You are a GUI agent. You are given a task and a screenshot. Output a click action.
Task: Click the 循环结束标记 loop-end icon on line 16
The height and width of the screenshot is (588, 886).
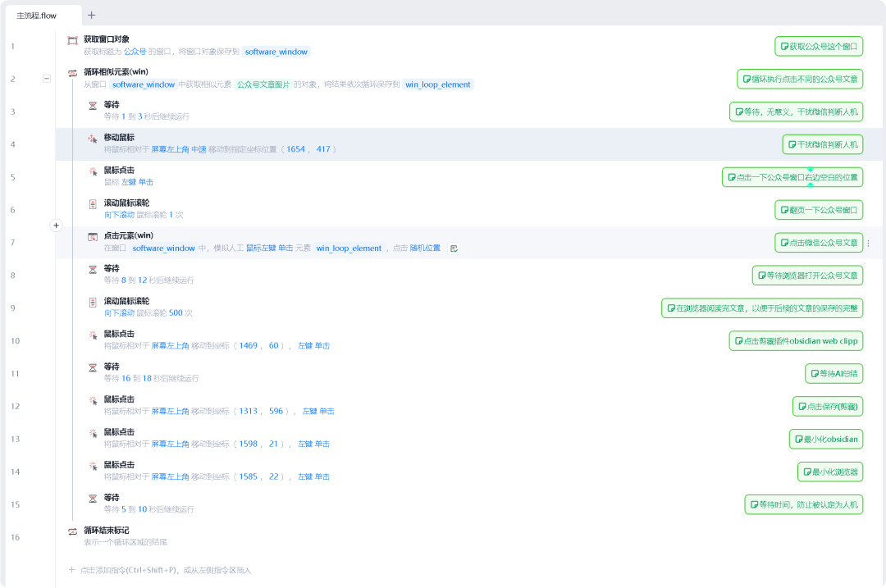[72, 530]
